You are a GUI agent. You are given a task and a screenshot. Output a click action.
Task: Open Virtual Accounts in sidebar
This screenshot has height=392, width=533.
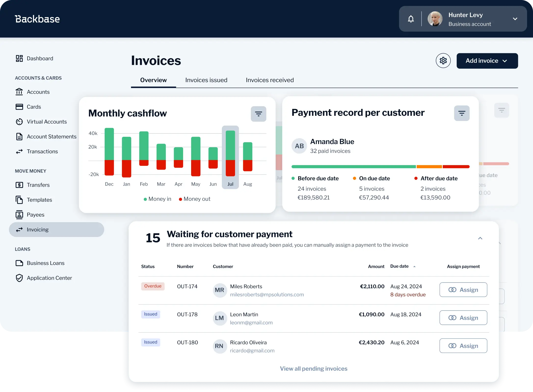[x=47, y=122]
